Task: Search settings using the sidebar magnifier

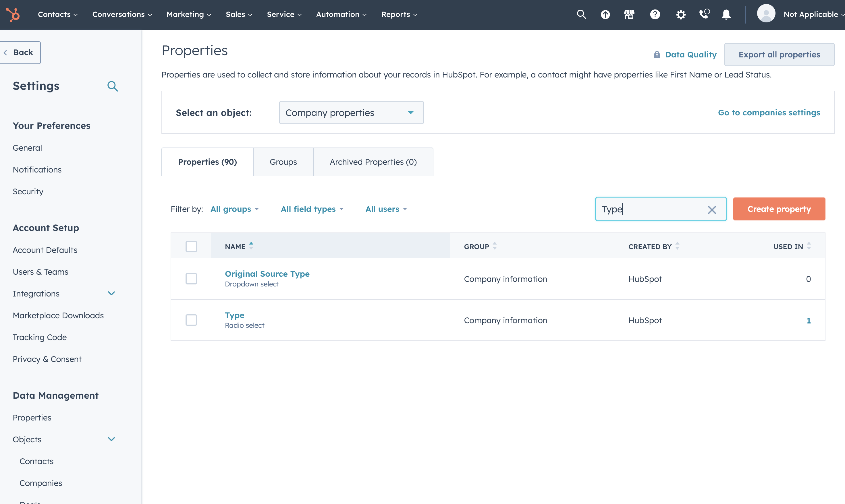Action: coord(113,86)
